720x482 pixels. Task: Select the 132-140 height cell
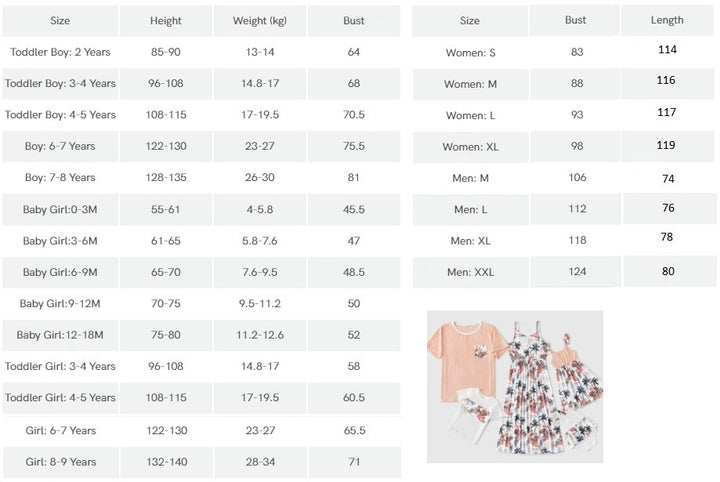tap(166, 460)
